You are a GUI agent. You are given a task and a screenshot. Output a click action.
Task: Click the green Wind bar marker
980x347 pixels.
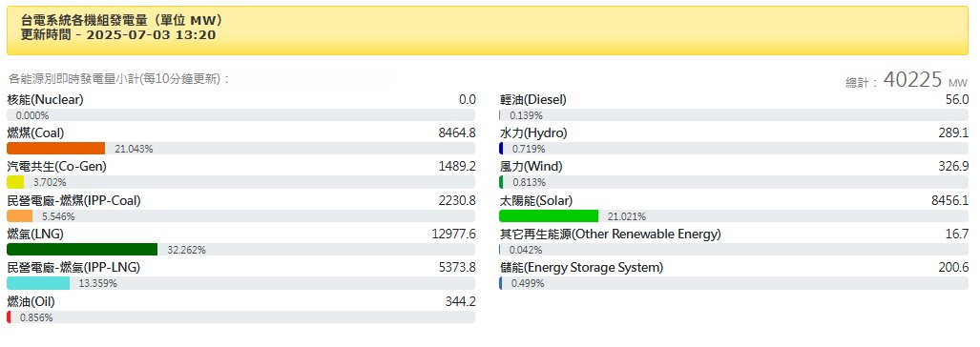(x=501, y=182)
